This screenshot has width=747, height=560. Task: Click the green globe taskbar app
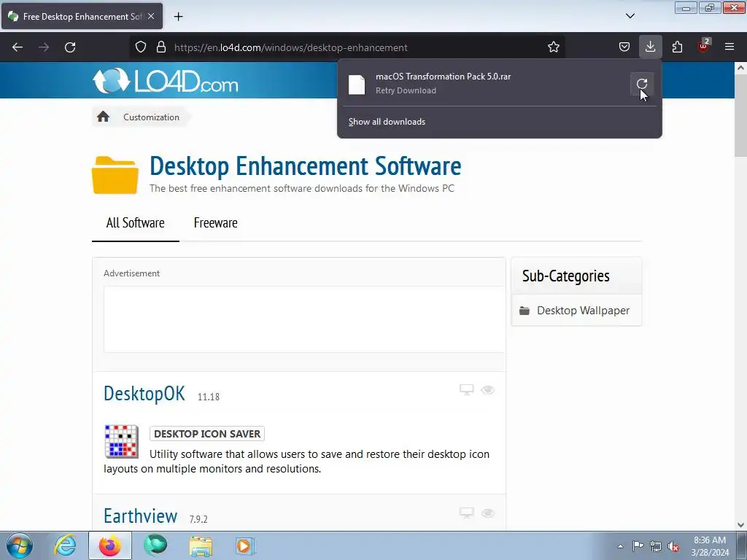155,545
